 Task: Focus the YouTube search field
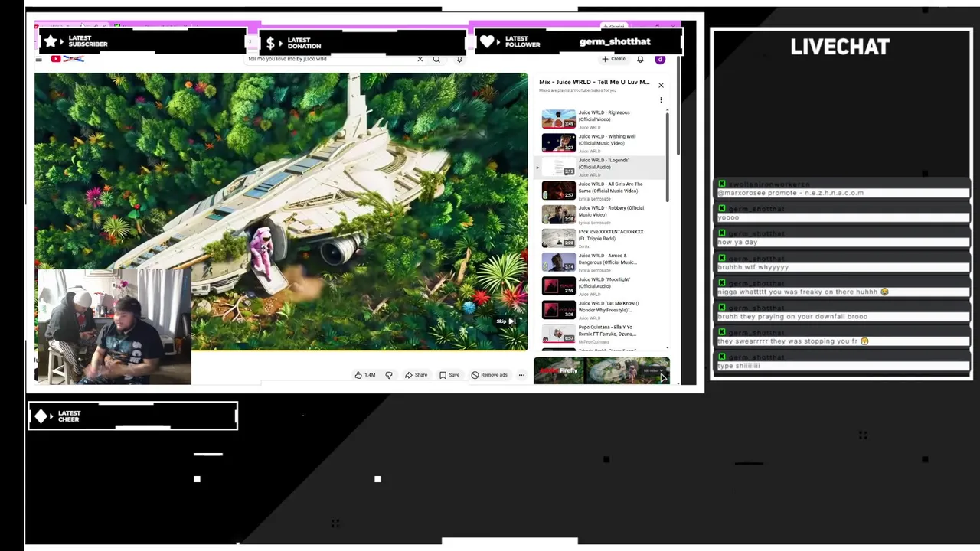click(329, 59)
